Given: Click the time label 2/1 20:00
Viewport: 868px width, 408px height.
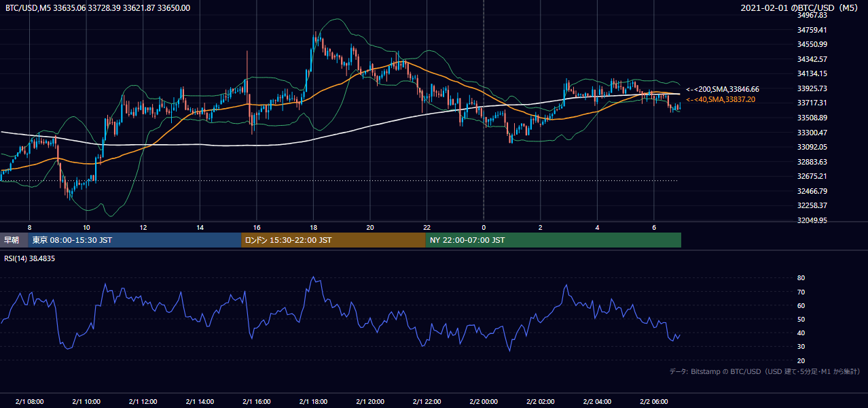Looking at the screenshot, I should point(370,401).
